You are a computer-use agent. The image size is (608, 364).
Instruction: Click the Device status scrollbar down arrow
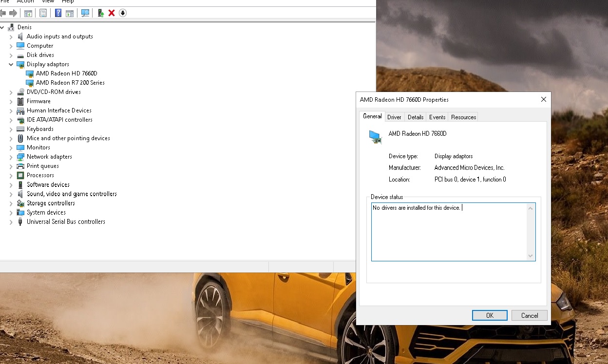click(531, 256)
